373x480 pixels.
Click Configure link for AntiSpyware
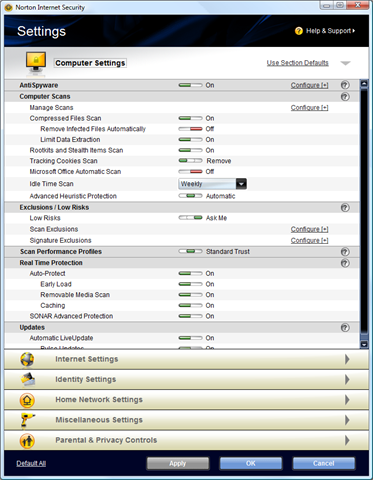point(310,85)
